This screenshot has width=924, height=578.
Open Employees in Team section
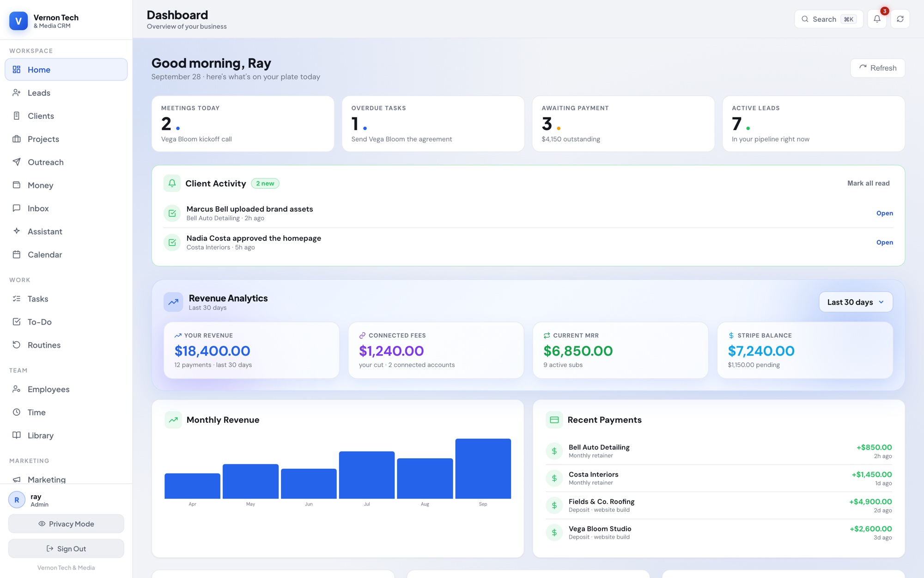click(x=66, y=389)
